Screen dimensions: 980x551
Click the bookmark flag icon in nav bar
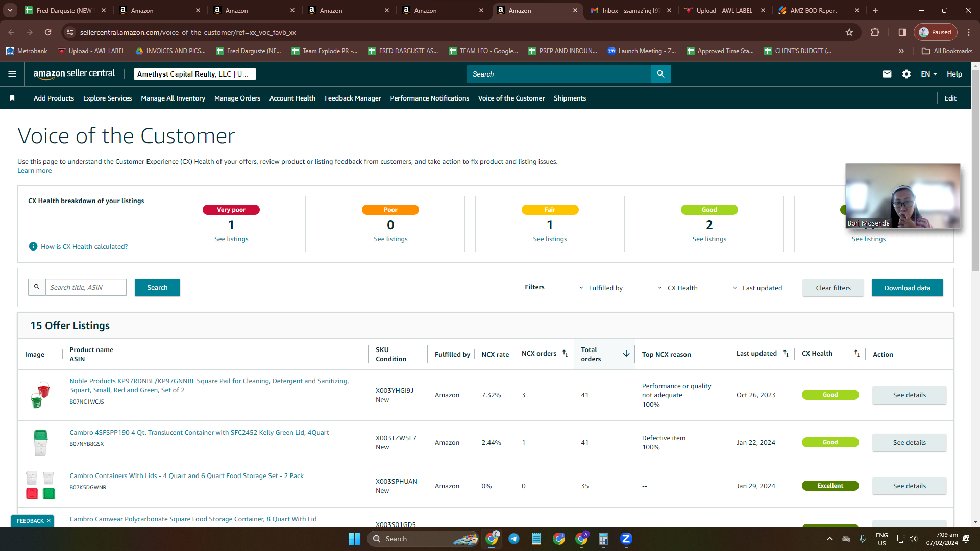click(12, 98)
